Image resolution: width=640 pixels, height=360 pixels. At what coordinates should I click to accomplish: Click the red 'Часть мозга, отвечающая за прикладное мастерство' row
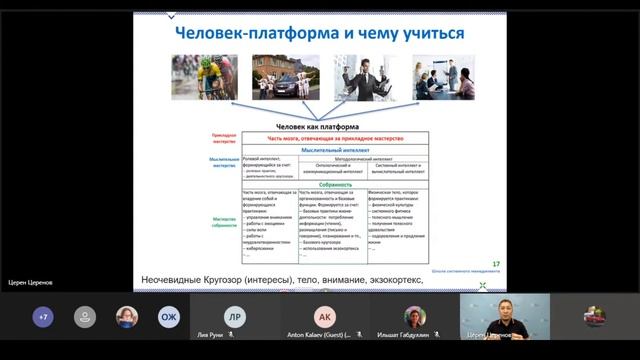coord(335,138)
